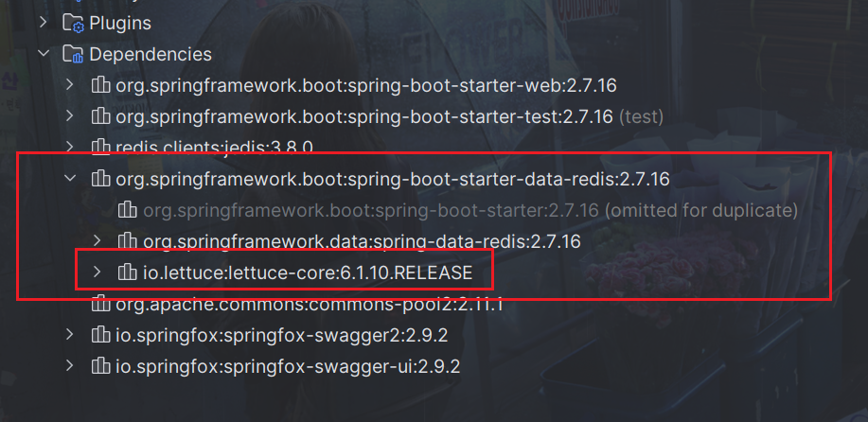Collapse the Dependencies node
Image resolution: width=868 pixels, height=422 pixels.
tap(44, 54)
